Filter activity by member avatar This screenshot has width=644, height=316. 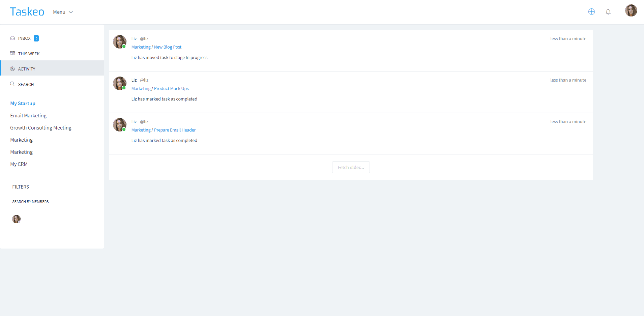point(16,219)
